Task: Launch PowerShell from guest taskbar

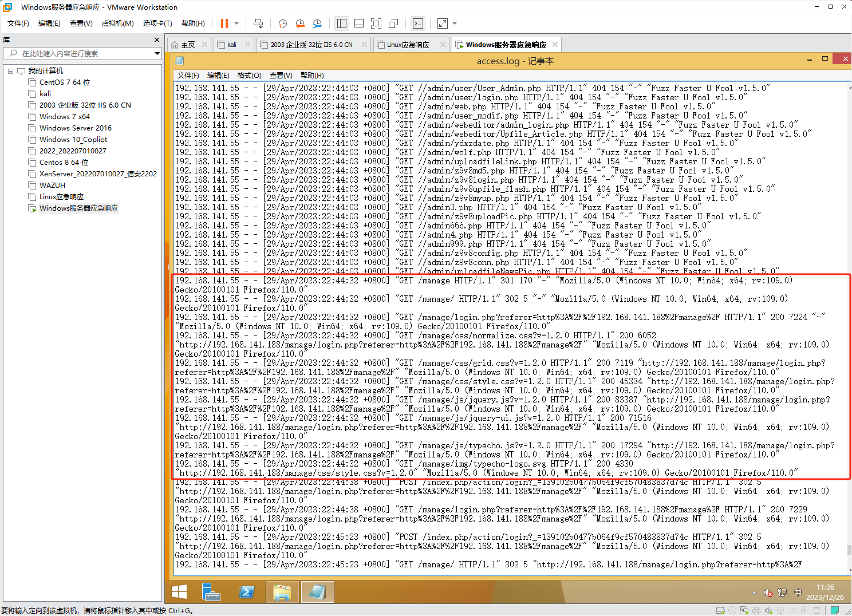Action: 247,592
